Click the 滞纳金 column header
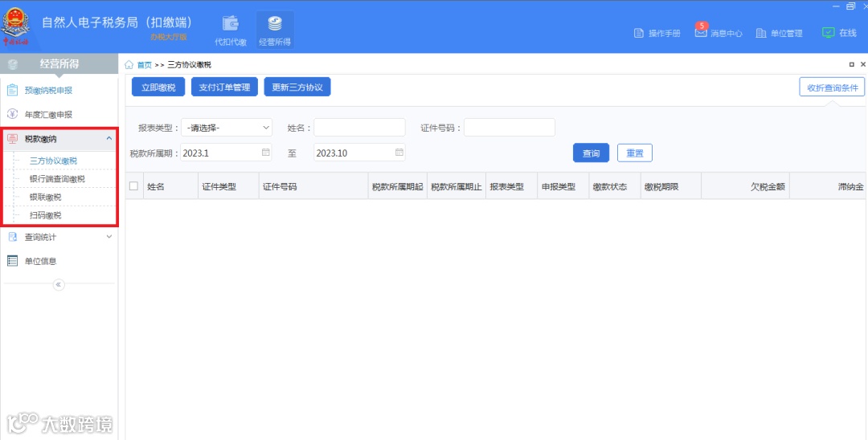The height and width of the screenshot is (440, 868). (x=829, y=186)
